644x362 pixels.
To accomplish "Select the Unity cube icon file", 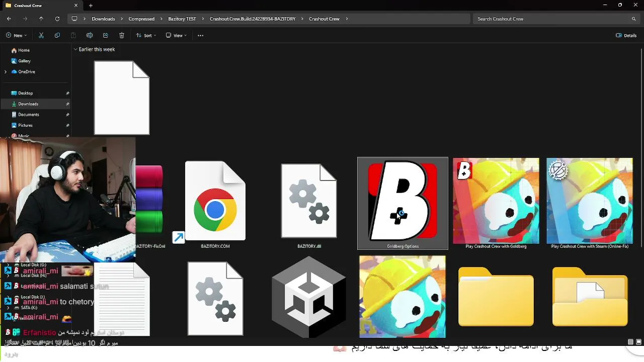I will coord(309,297).
